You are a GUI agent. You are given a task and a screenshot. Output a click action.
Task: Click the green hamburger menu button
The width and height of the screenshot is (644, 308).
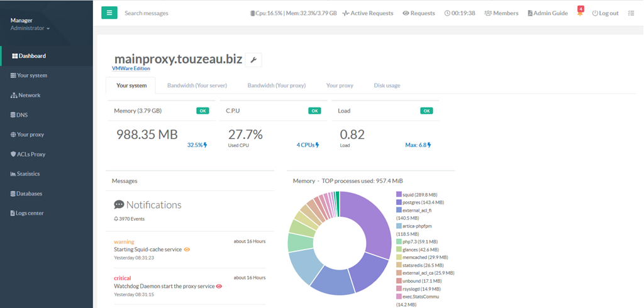coord(109,13)
